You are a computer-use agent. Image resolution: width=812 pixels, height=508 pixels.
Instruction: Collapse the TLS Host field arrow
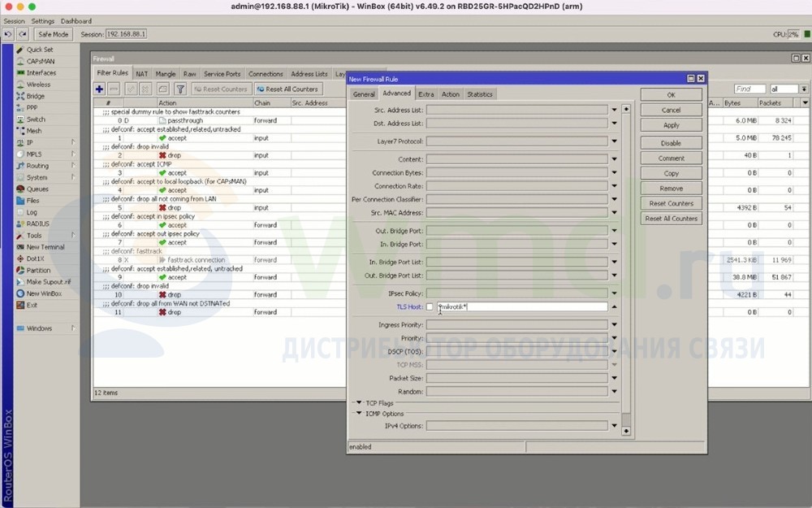(x=614, y=307)
